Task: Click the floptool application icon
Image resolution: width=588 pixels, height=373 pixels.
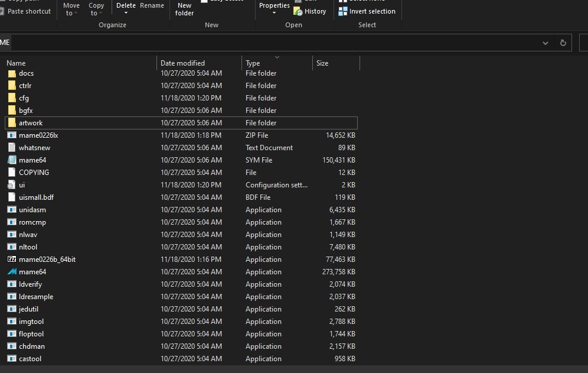Action: pyautogui.click(x=12, y=333)
